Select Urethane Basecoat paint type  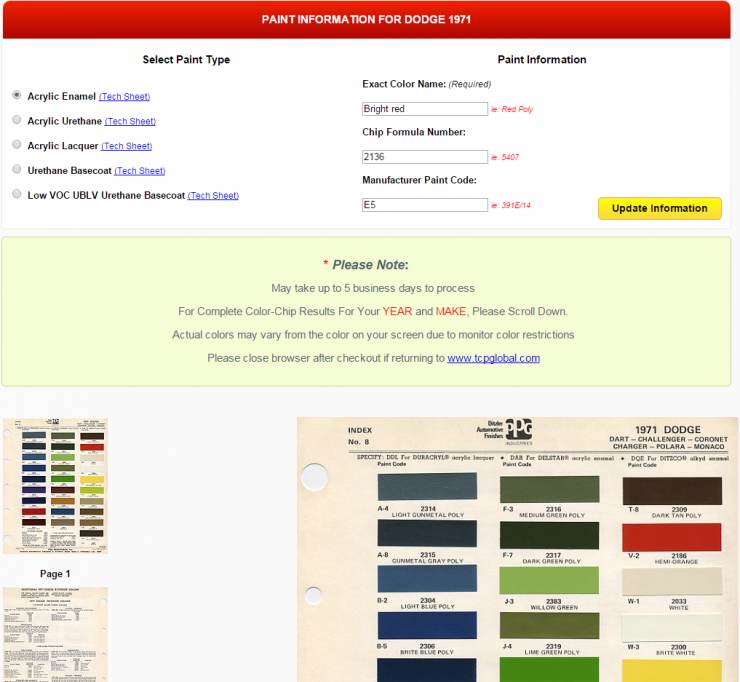click(17, 169)
